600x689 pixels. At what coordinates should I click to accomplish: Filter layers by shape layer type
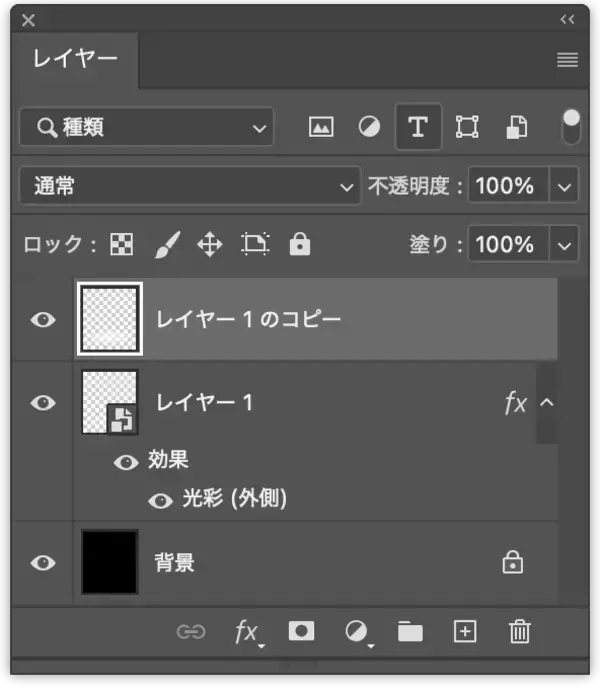pyautogui.click(x=467, y=127)
